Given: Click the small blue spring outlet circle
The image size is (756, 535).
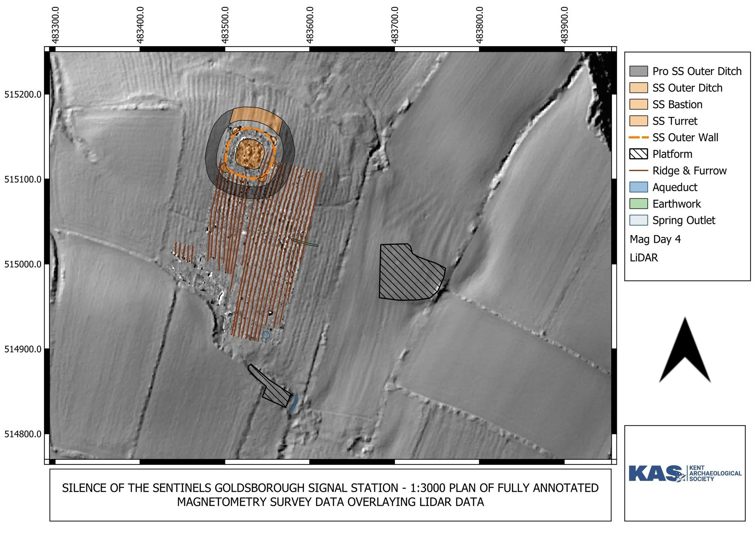Looking at the screenshot, I should click(266, 335).
